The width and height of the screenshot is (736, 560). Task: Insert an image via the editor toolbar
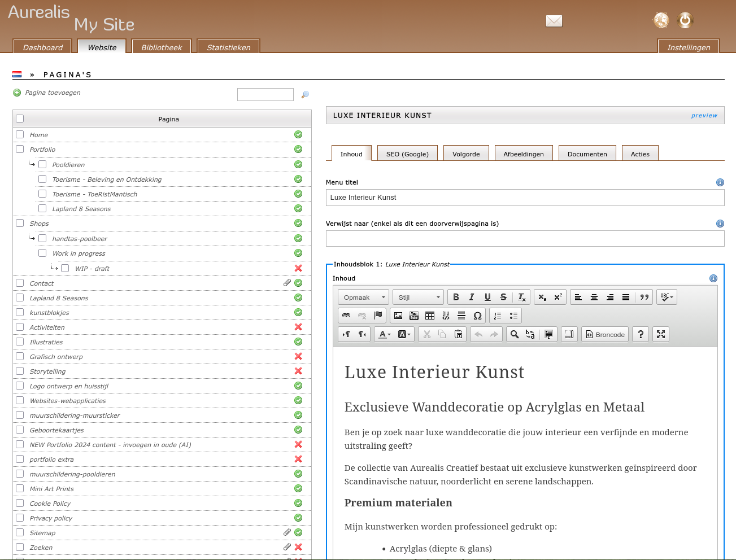(x=398, y=315)
